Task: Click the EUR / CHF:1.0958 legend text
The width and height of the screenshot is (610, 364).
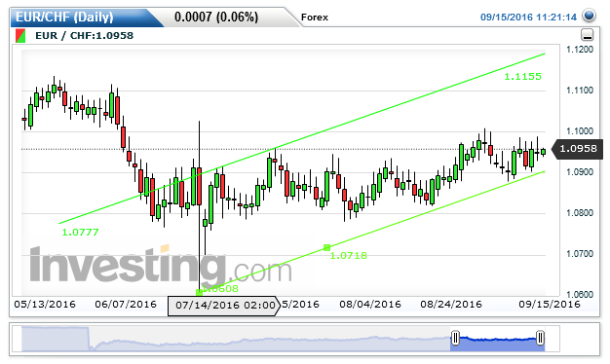Action: pyautogui.click(x=84, y=36)
